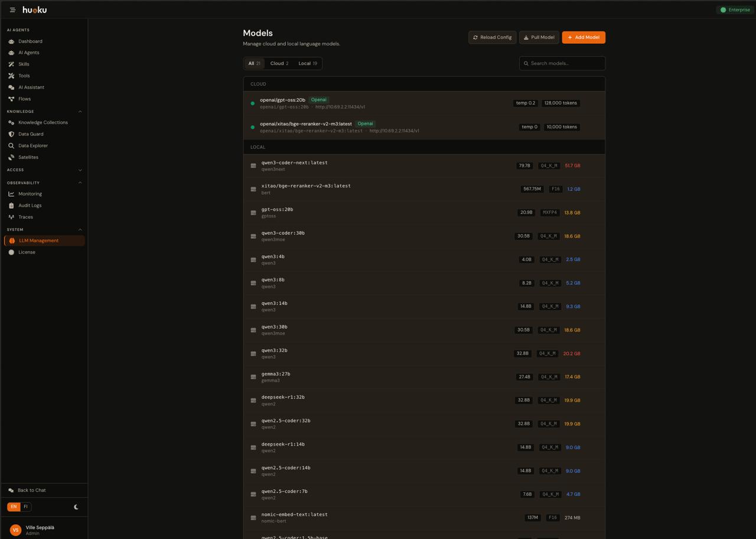
Task: Click the server icon beside gpt-oss:20b local model
Action: click(253, 213)
